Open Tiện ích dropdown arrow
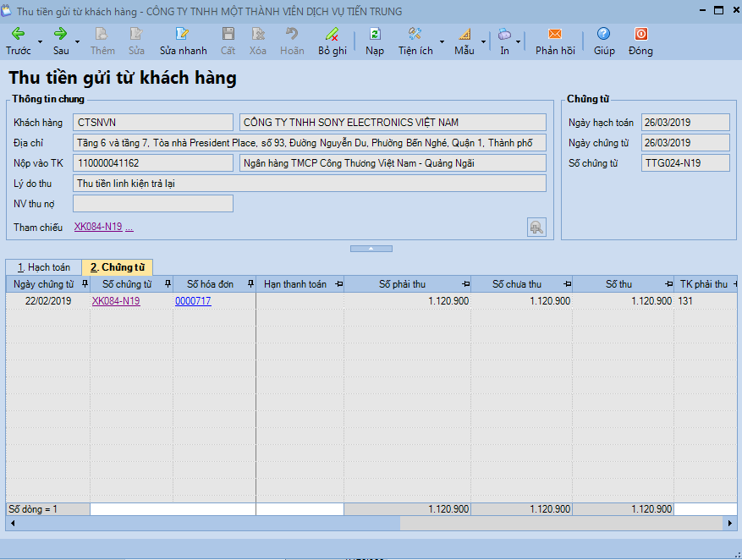This screenshot has width=742, height=560. point(442,41)
